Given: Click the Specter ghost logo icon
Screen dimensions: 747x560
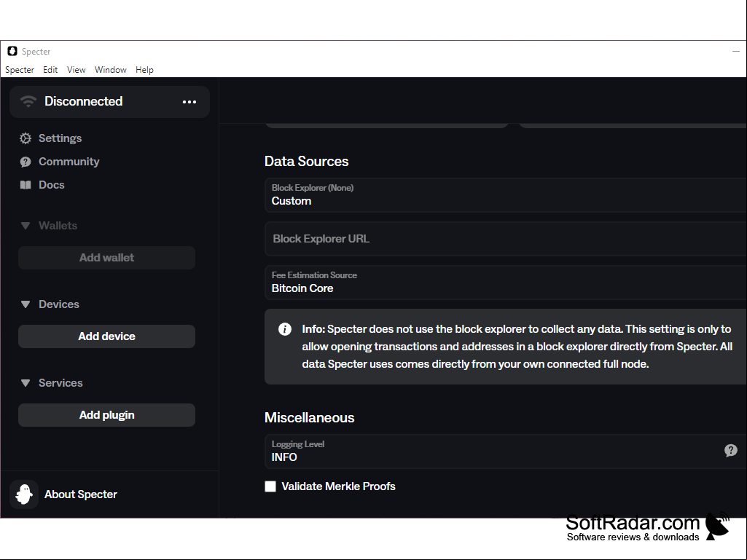Looking at the screenshot, I should point(24,494).
